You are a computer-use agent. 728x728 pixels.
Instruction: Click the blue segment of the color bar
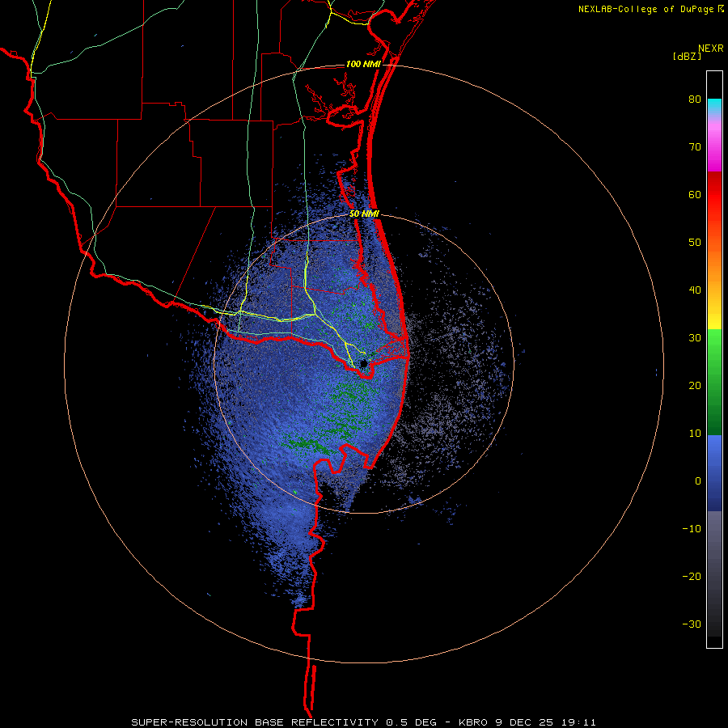[x=714, y=473]
